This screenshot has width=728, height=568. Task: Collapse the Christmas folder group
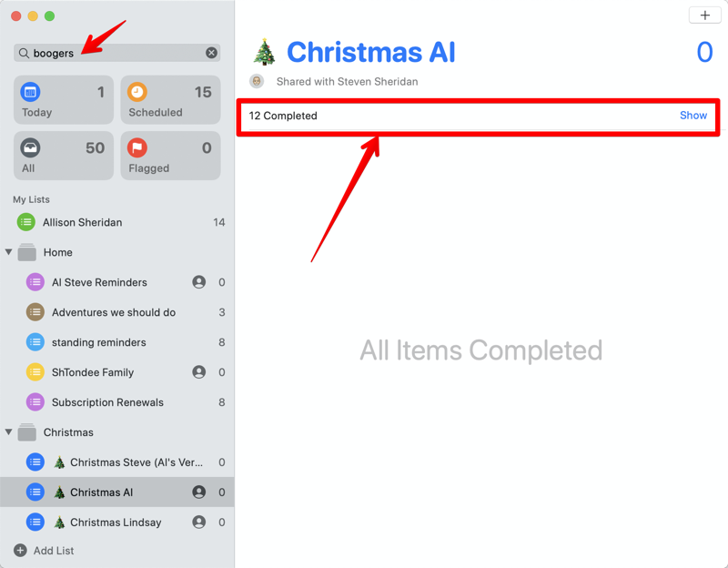pyautogui.click(x=9, y=432)
